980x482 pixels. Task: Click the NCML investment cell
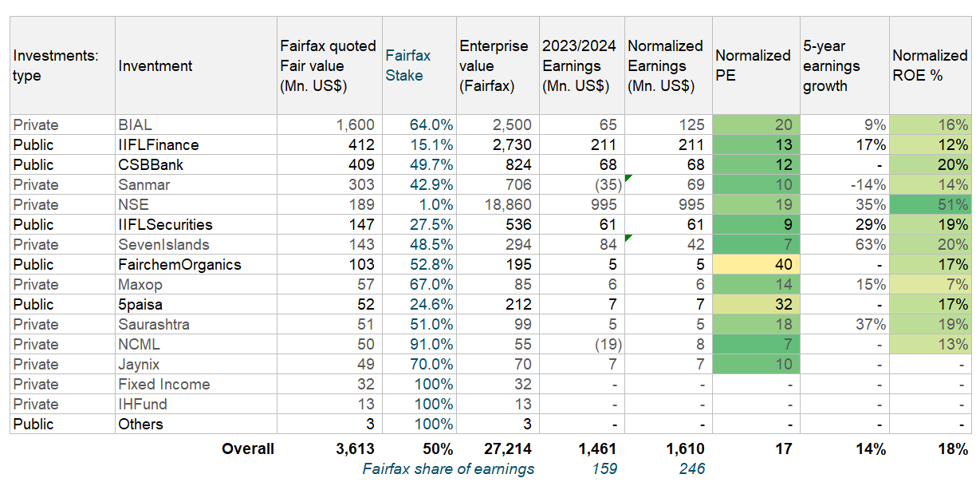(x=195, y=344)
